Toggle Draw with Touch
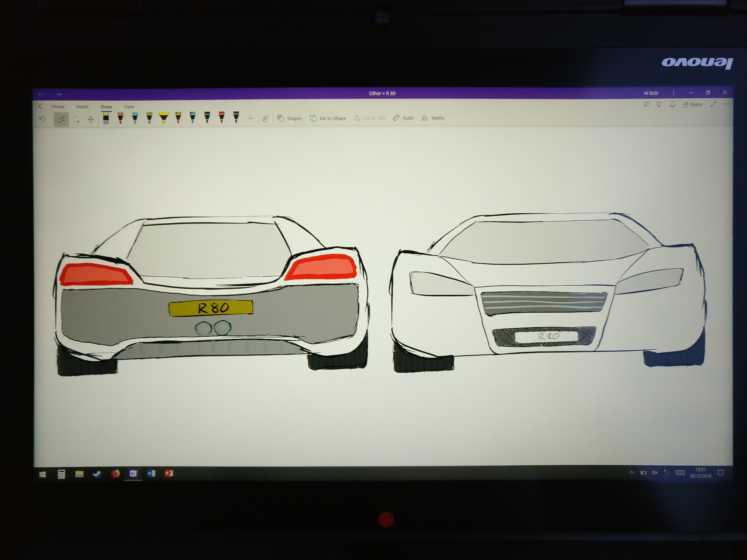The width and height of the screenshot is (747, 560). pos(265,118)
